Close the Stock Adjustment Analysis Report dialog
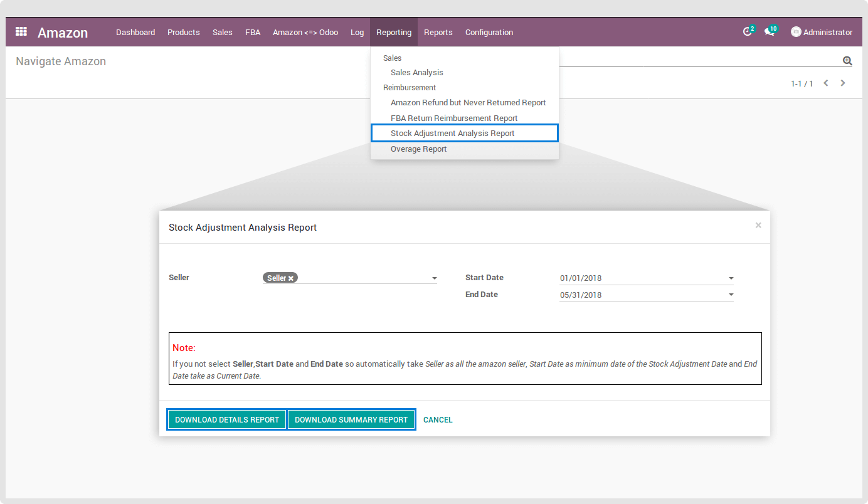This screenshot has height=504, width=868. pyautogui.click(x=758, y=225)
